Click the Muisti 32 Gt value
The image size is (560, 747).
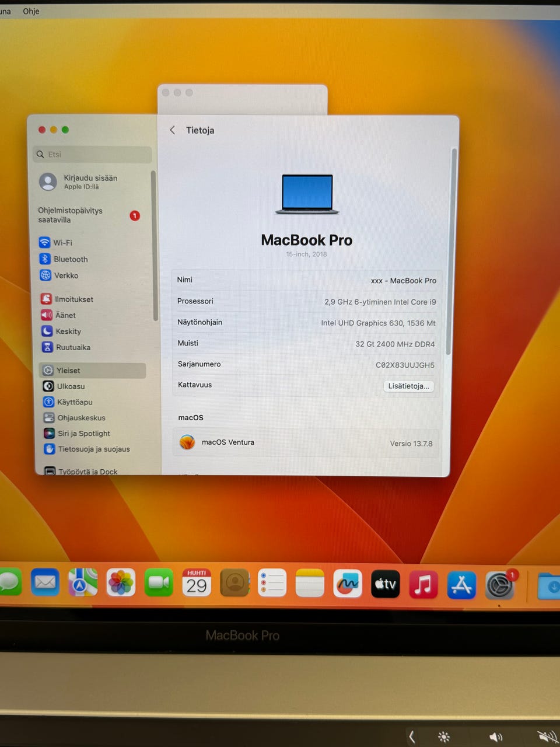click(x=395, y=344)
